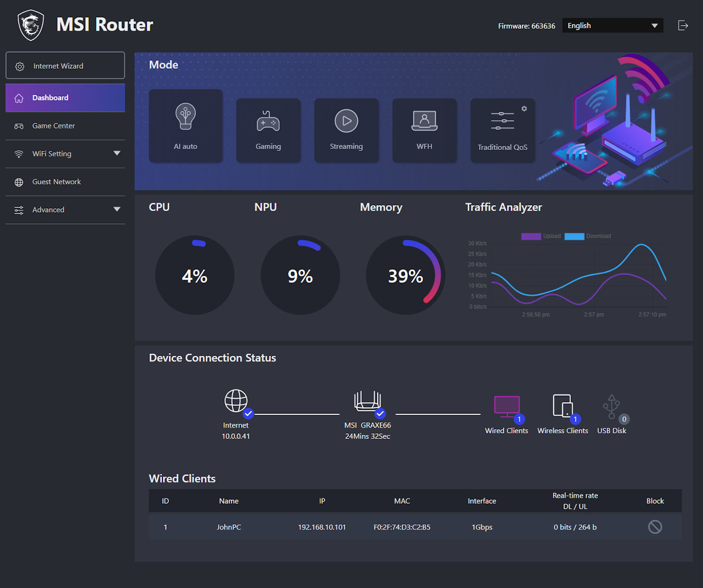Viewport: 703px width, 588px height.
Task: Click the Guest Network globe icon
Action: [19, 182]
